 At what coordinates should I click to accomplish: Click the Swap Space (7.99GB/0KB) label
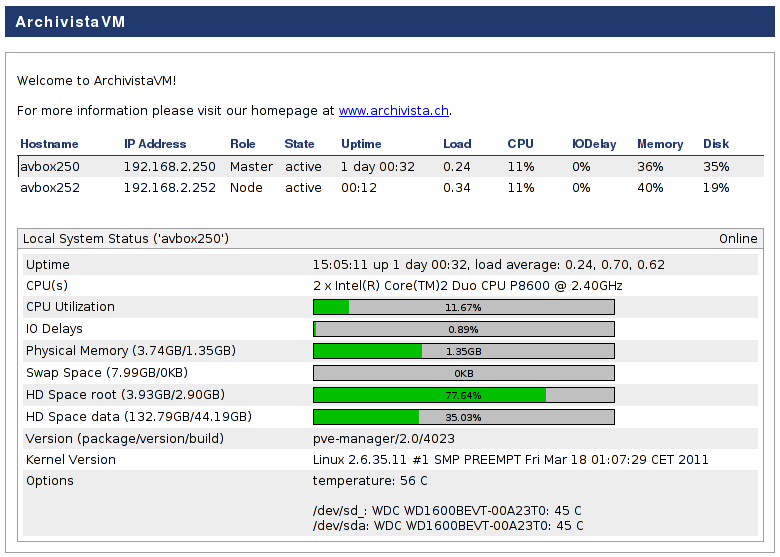pyautogui.click(x=107, y=373)
